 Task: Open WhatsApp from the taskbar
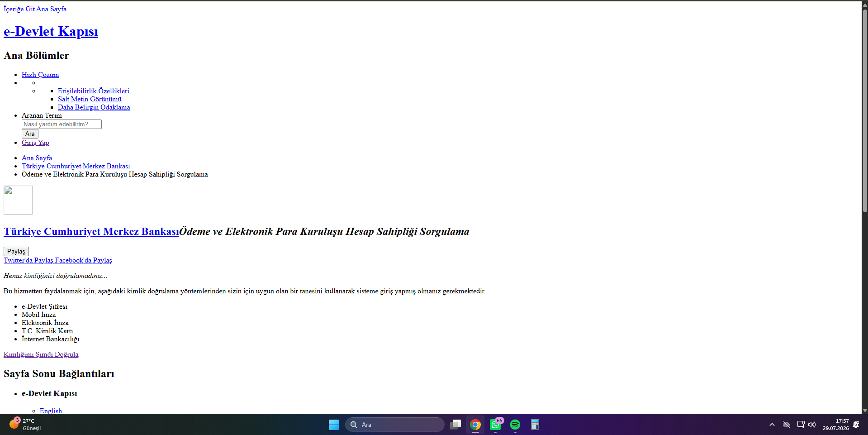click(x=495, y=425)
